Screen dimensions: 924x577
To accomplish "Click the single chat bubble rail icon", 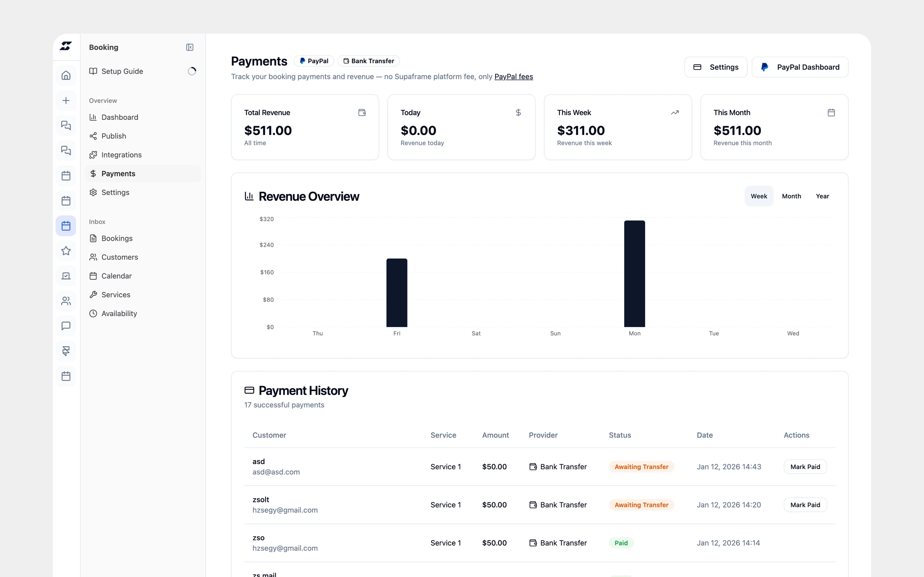I will [x=66, y=326].
